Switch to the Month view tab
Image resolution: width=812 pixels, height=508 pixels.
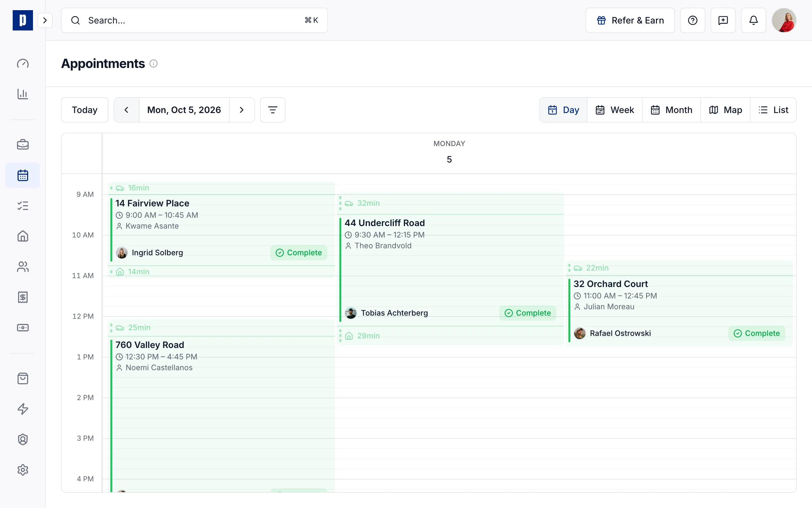point(671,110)
